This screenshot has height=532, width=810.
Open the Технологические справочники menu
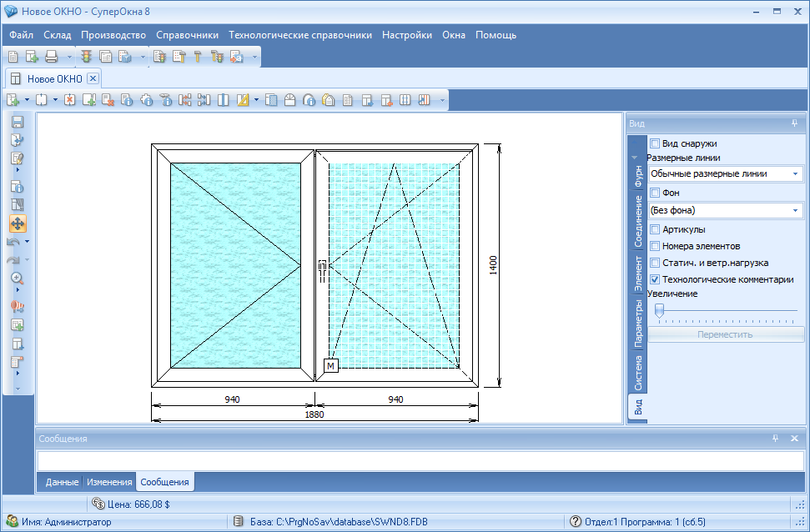pos(300,35)
